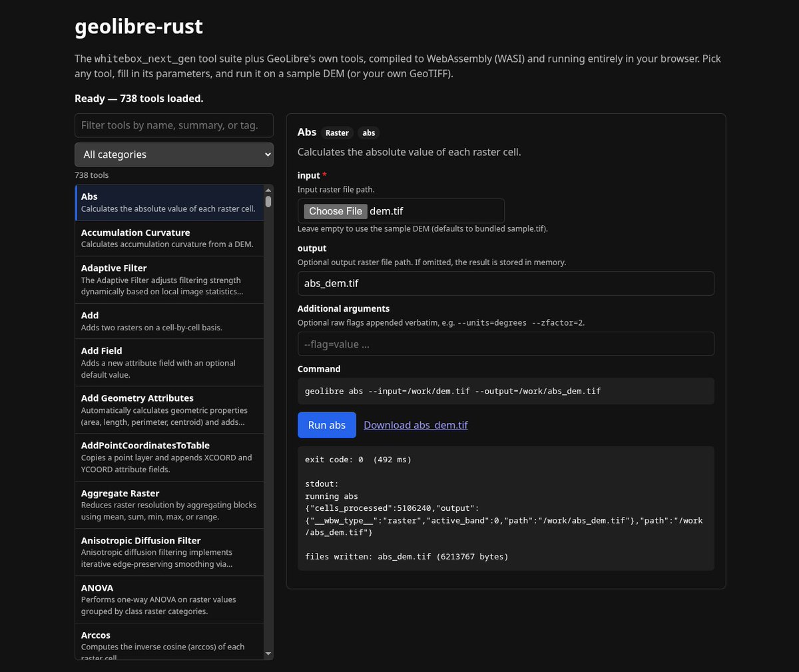
Task: Click the geolibre-rust page heading
Action: point(138,26)
